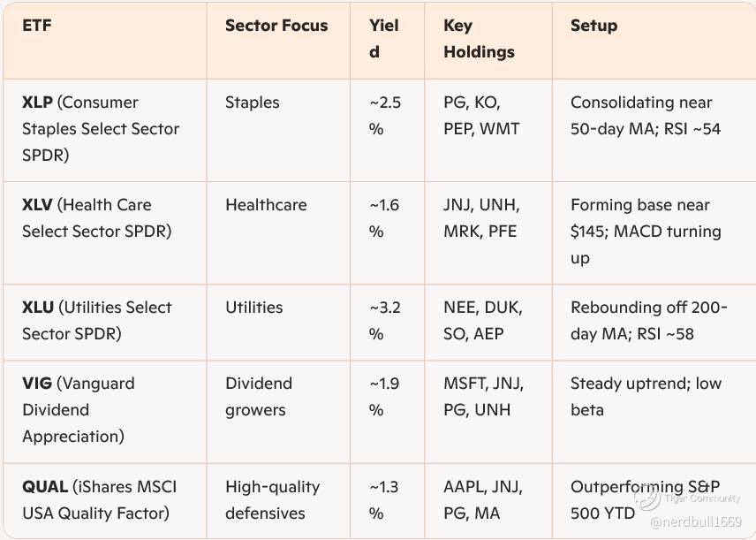Click the 'Forming base near $145' setup cell
756x540 pixels.
[x=646, y=232]
